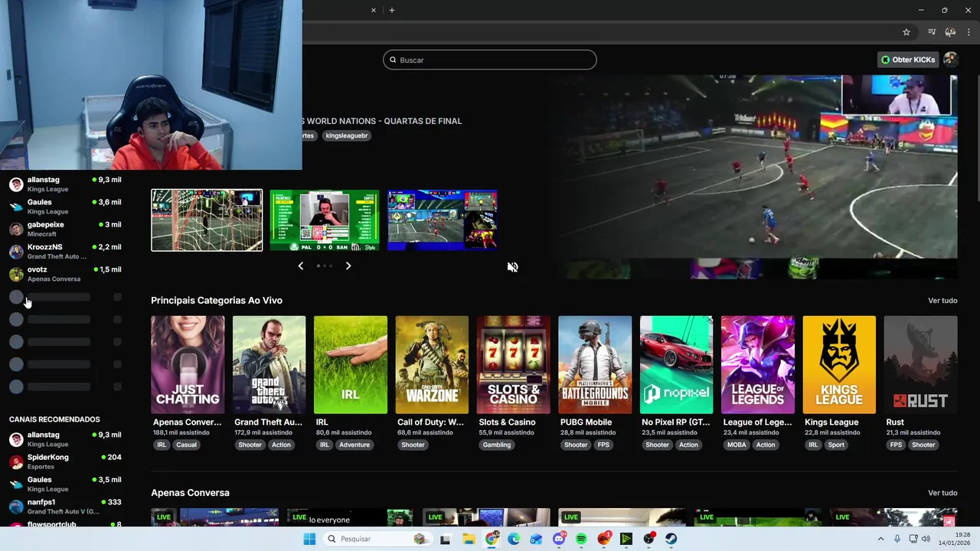Open Google Chrome taskbar icon

(492, 539)
